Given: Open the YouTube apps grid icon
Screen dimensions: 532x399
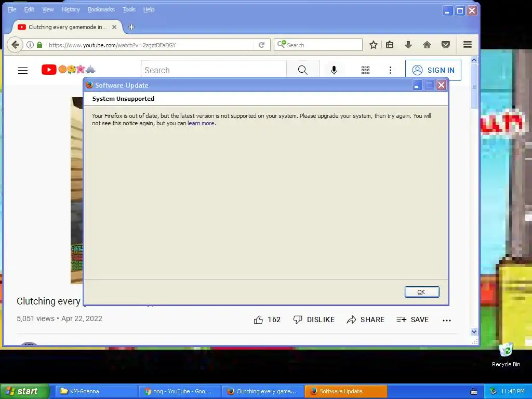Looking at the screenshot, I should (x=365, y=70).
